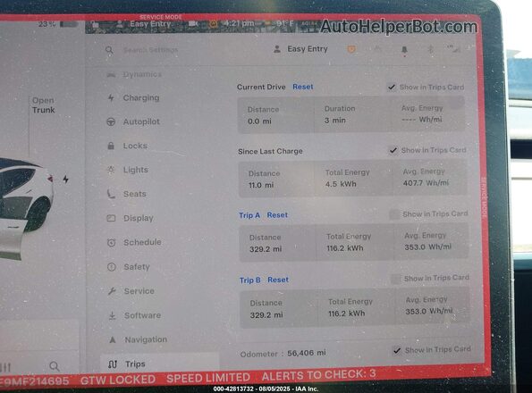
Task: Tap the 91°F temperature in status bar
Action: (284, 23)
